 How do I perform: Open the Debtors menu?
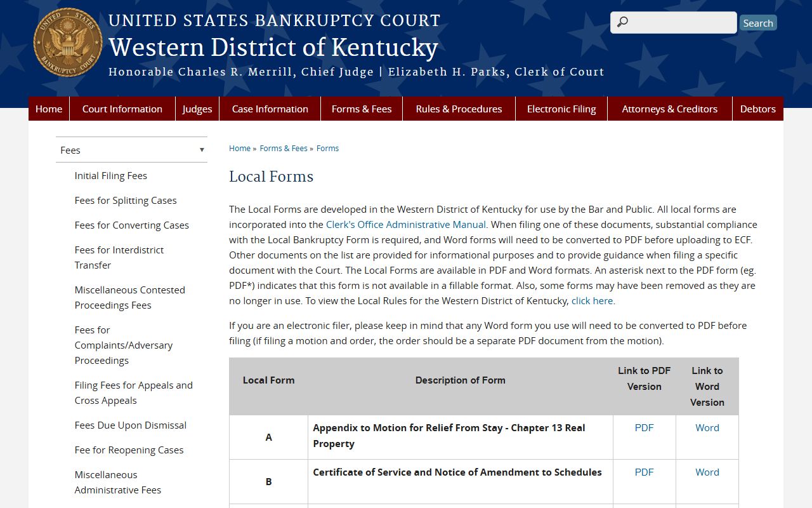[758, 109]
